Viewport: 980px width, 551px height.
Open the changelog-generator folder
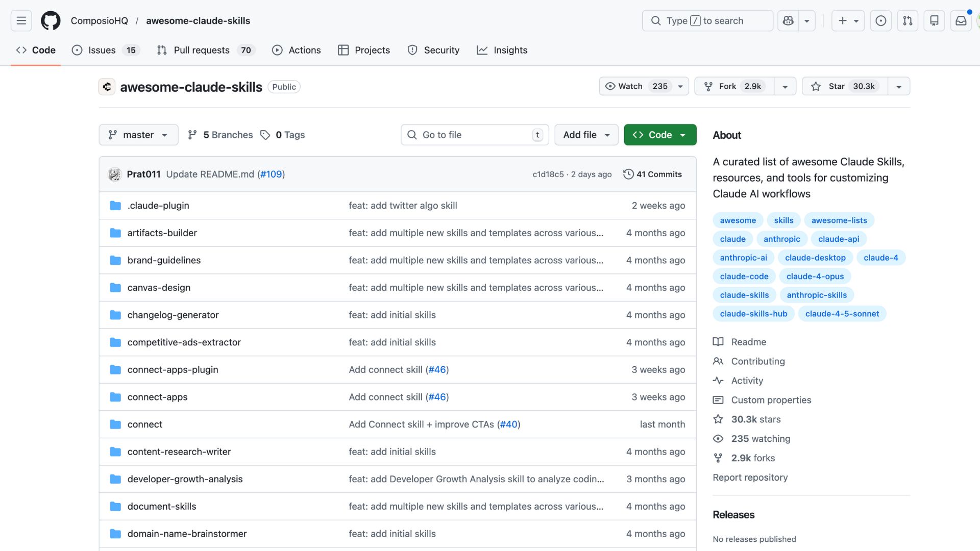[173, 315]
